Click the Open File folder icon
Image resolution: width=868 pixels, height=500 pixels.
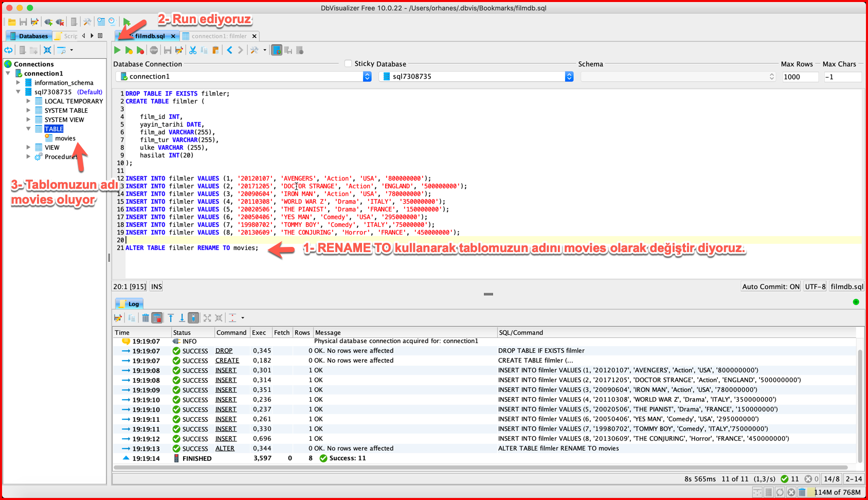(12, 22)
